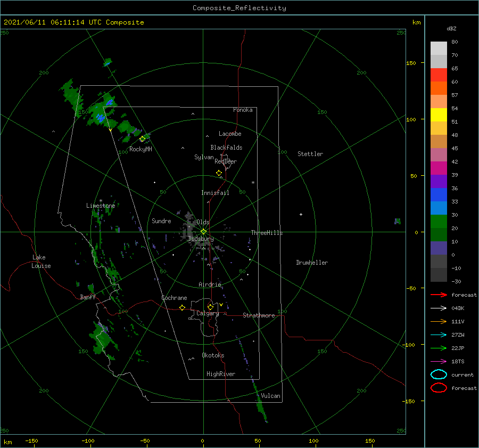Click the green 22JP arrow legend icon
The image size is (479, 448).
(439, 348)
